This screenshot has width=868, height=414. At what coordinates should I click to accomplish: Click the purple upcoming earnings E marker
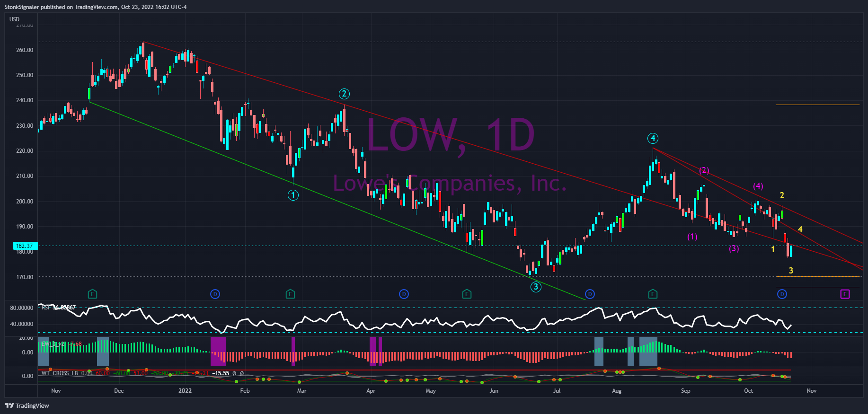[845, 294]
